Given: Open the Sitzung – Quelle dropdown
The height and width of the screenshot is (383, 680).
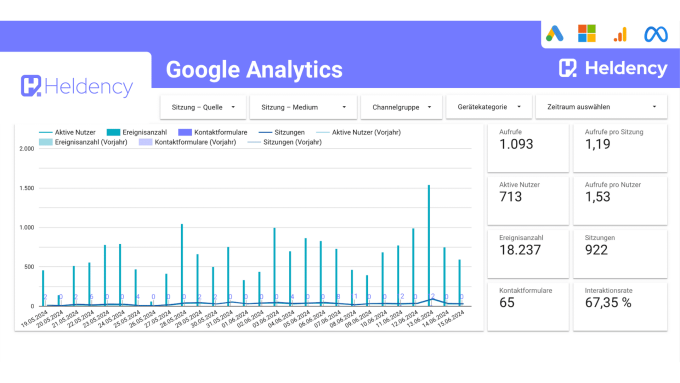Looking at the screenshot, I should click(x=203, y=107).
